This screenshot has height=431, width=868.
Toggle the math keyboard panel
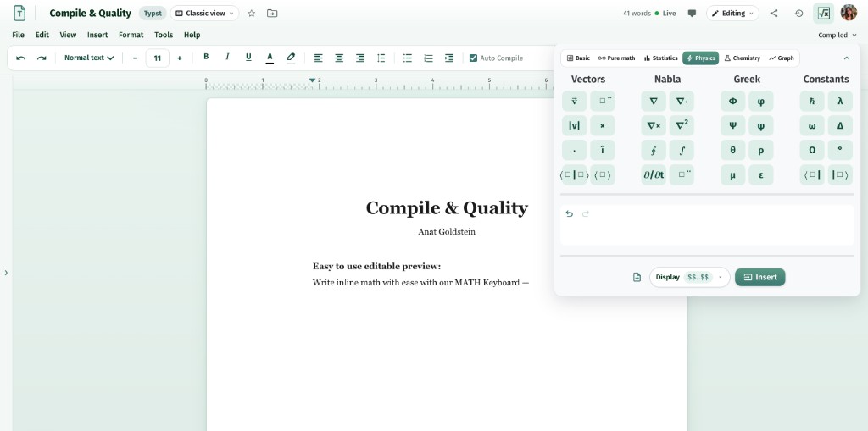click(x=824, y=14)
